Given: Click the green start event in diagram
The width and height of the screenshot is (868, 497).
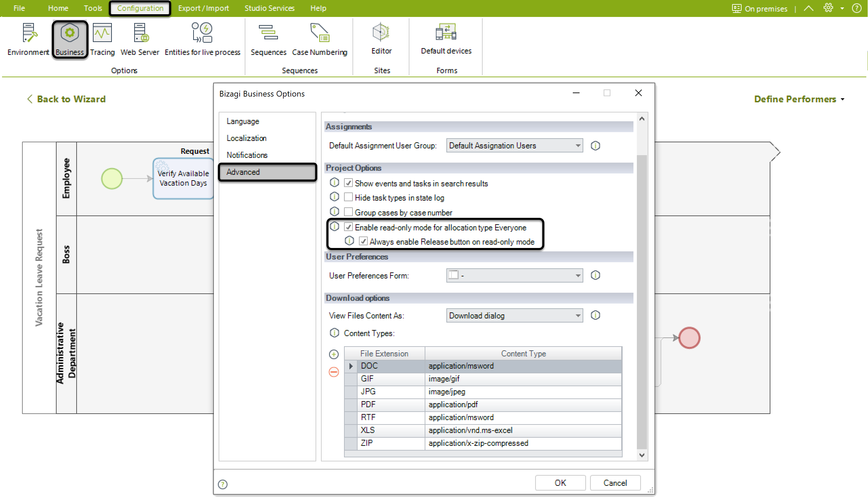Looking at the screenshot, I should (x=112, y=178).
